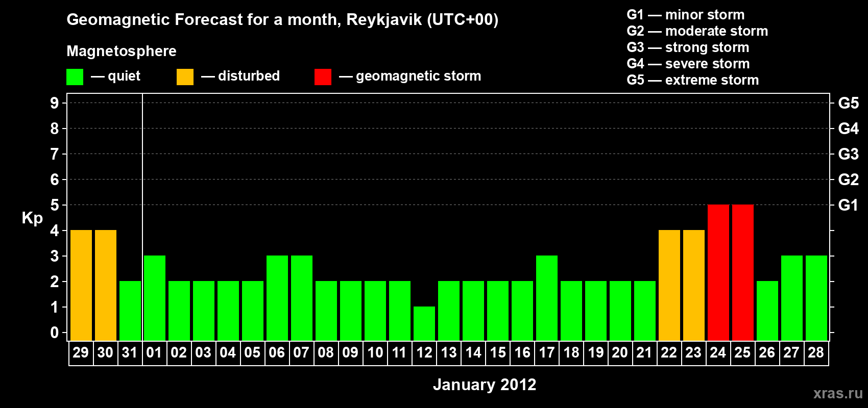
Task: Click date label 15 on the axis
Action: pos(498,352)
